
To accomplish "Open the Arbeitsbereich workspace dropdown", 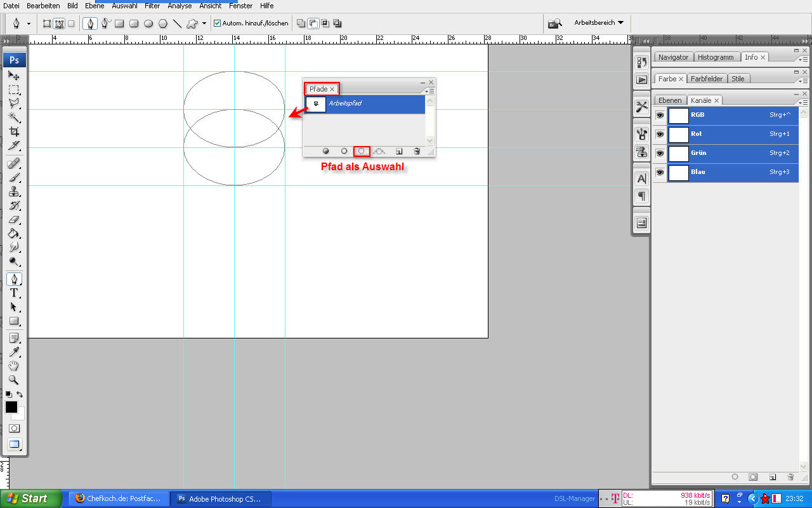I will [x=599, y=23].
